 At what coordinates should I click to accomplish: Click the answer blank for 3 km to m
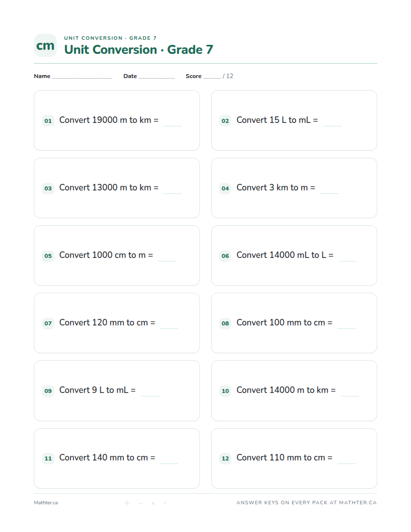tap(329, 193)
